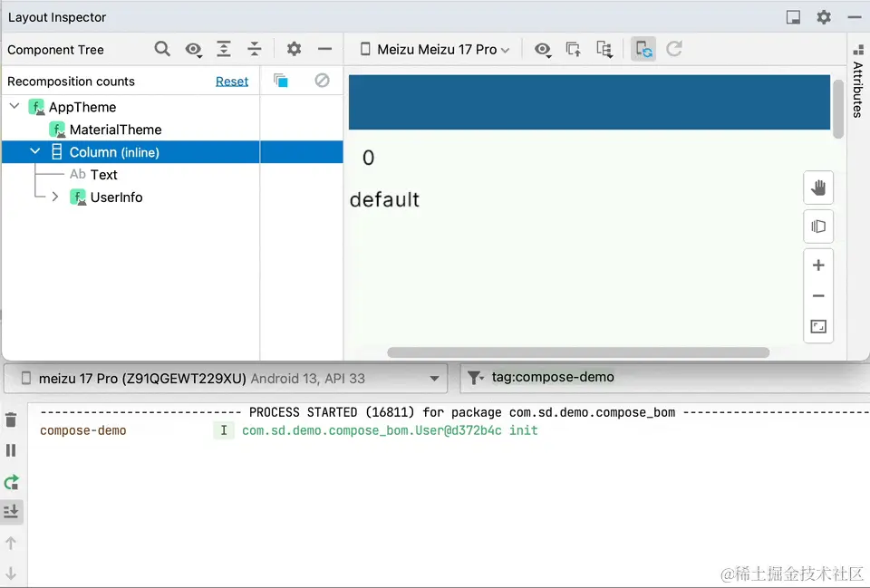Click the compose-demo tag in log

(x=83, y=430)
